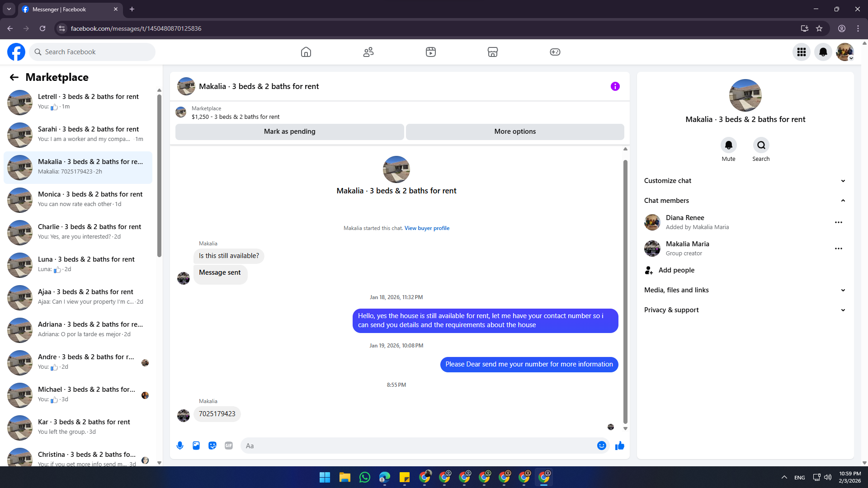Screen dimensions: 868x488
Task: Open the View buyer profile link
Action: click(x=427, y=228)
